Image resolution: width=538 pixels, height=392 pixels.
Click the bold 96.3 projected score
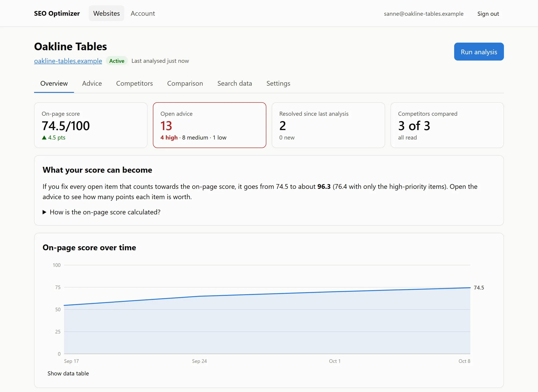point(324,187)
